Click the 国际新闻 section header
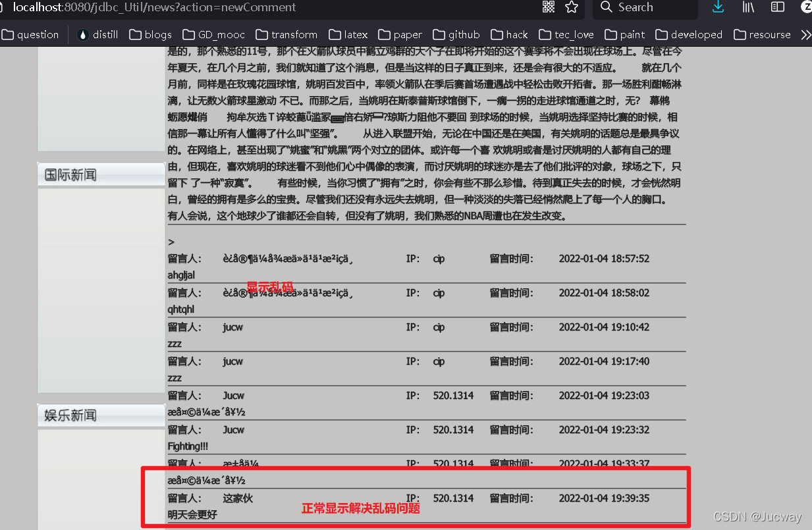This screenshot has height=530, width=812. click(100, 174)
